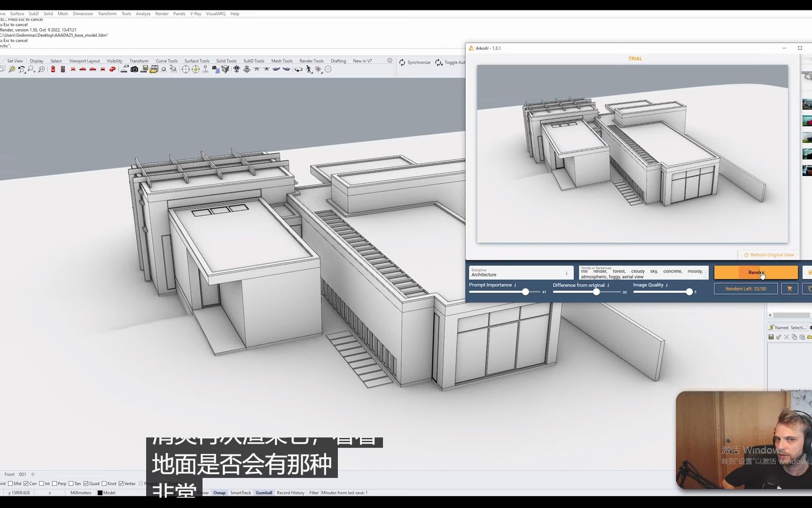This screenshot has height=508, width=812.
Task: Disable the Cen osnap checkbox
Action: (x=26, y=484)
